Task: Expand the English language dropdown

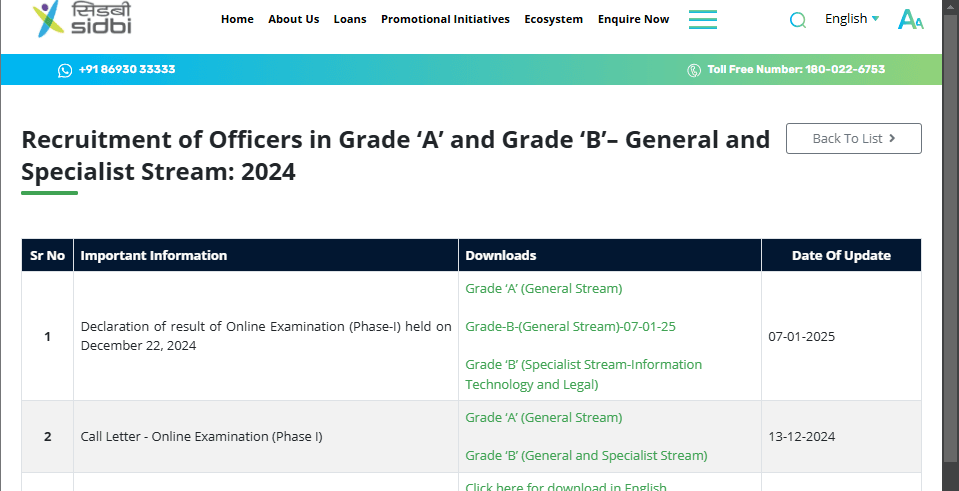Action: coord(852,19)
